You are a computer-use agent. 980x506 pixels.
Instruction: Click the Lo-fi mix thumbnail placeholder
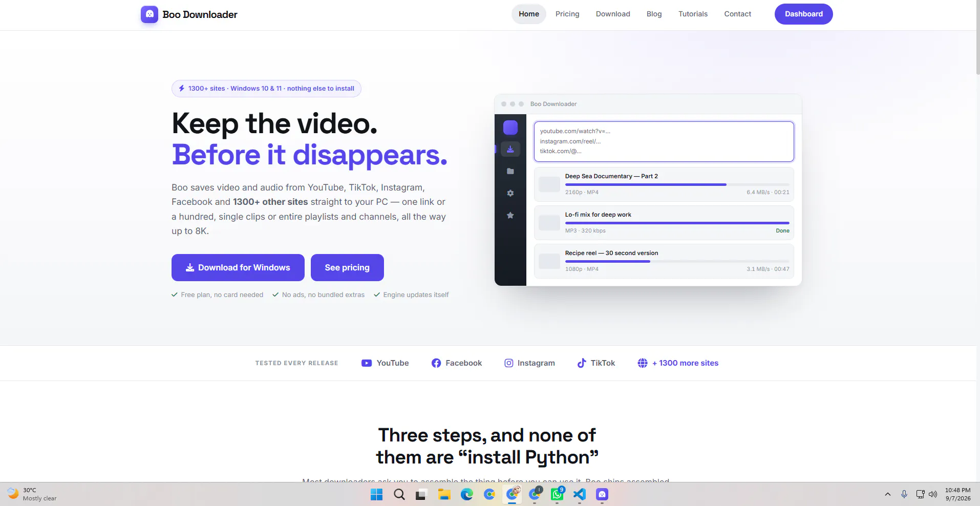(549, 223)
